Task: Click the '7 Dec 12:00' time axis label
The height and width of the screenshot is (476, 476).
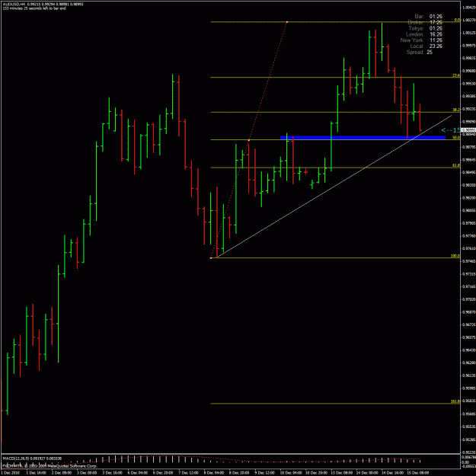Action: [188, 473]
